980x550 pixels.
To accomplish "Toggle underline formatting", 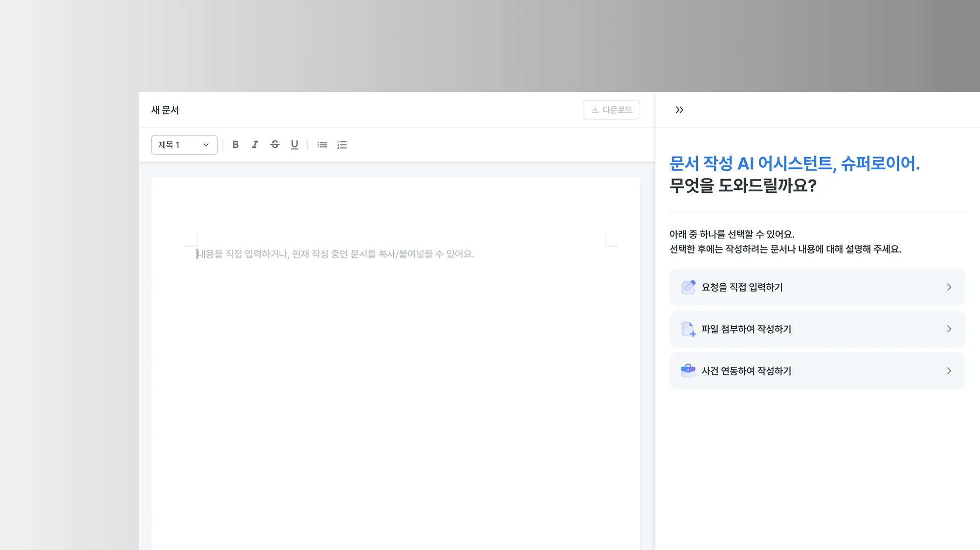I will pyautogui.click(x=294, y=144).
